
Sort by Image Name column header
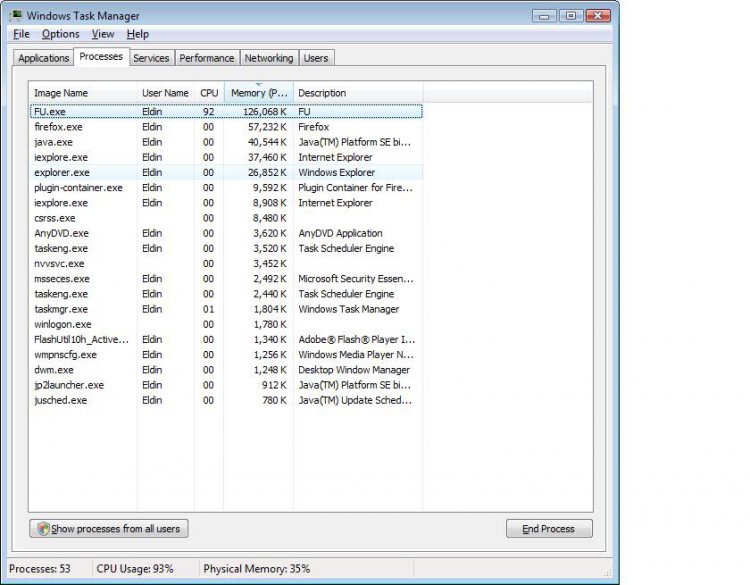coord(83,93)
